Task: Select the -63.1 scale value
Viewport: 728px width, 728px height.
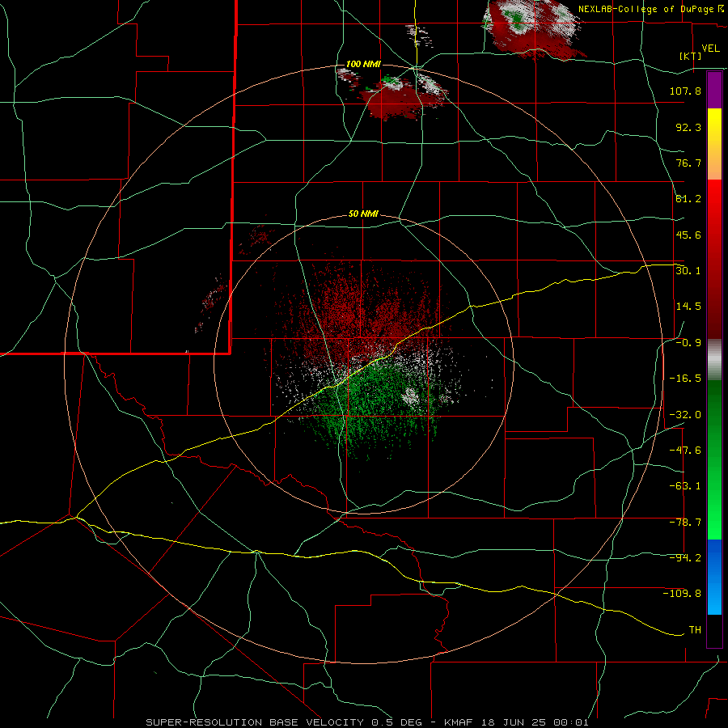Action: click(685, 486)
